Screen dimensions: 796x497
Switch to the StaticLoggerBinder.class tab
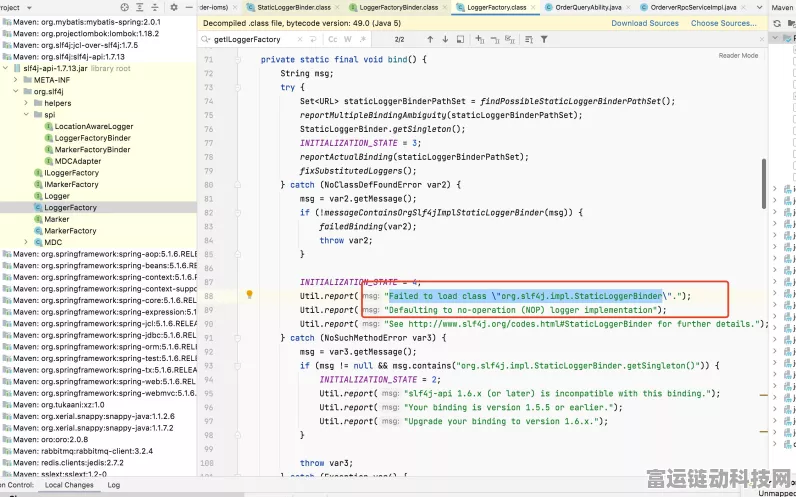pos(293,8)
